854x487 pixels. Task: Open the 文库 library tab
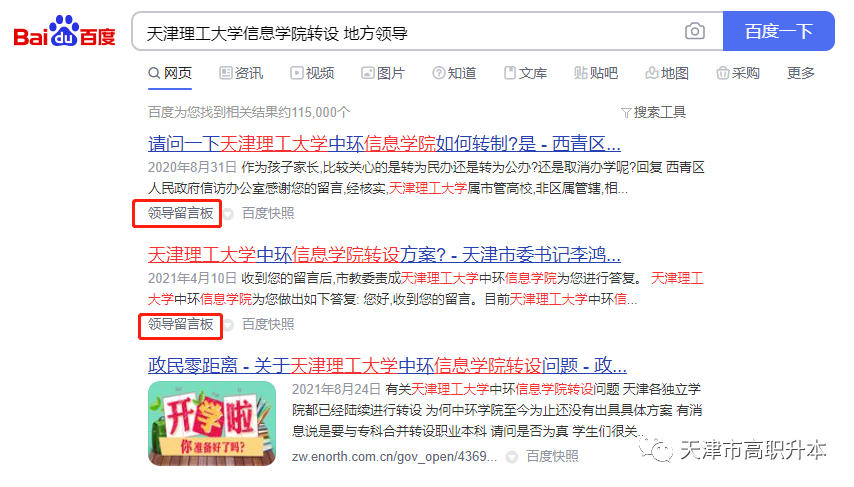525,73
